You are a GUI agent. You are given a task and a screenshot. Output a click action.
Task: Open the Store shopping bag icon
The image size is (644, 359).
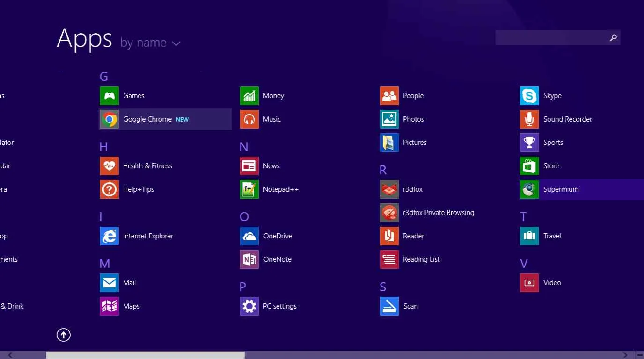[x=529, y=166]
